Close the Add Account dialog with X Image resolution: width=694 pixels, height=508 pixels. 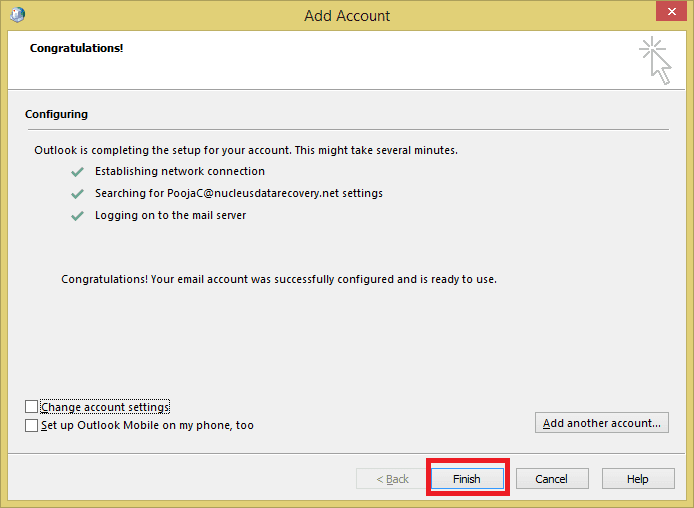coord(671,11)
